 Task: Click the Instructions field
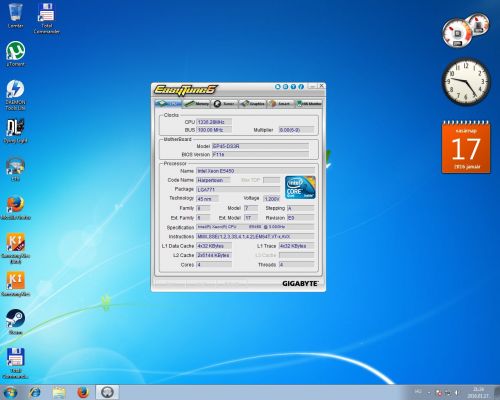coord(255,236)
